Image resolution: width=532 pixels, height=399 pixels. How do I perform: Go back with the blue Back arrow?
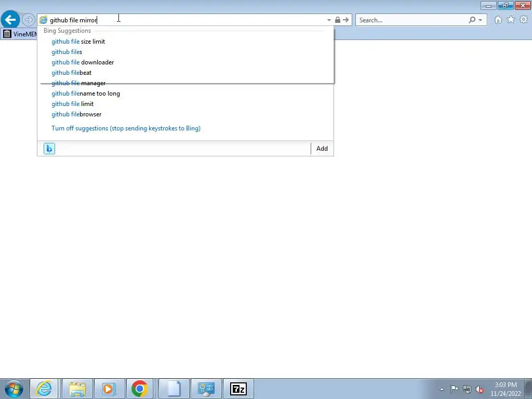pyautogui.click(x=10, y=20)
